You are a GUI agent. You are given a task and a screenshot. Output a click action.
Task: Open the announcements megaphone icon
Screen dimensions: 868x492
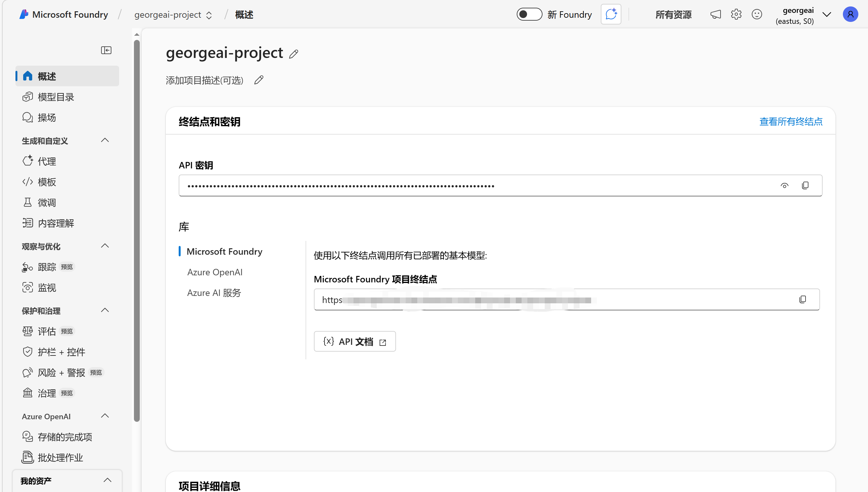716,14
